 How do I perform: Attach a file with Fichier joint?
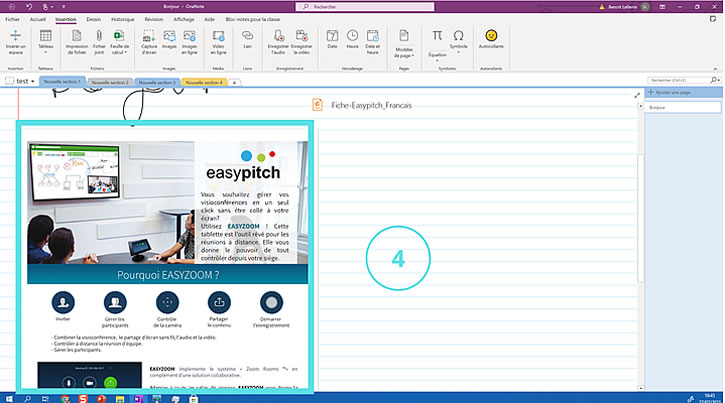(99, 42)
